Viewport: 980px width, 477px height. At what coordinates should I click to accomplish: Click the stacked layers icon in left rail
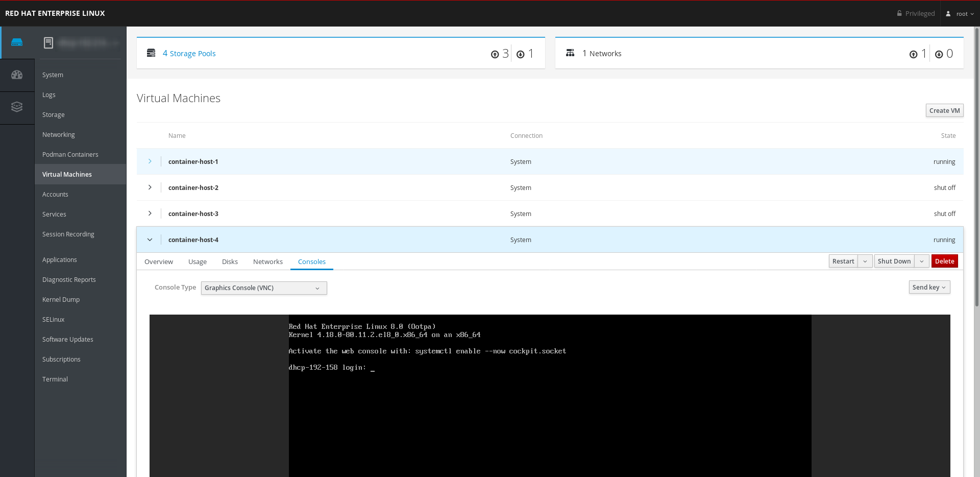(x=17, y=107)
